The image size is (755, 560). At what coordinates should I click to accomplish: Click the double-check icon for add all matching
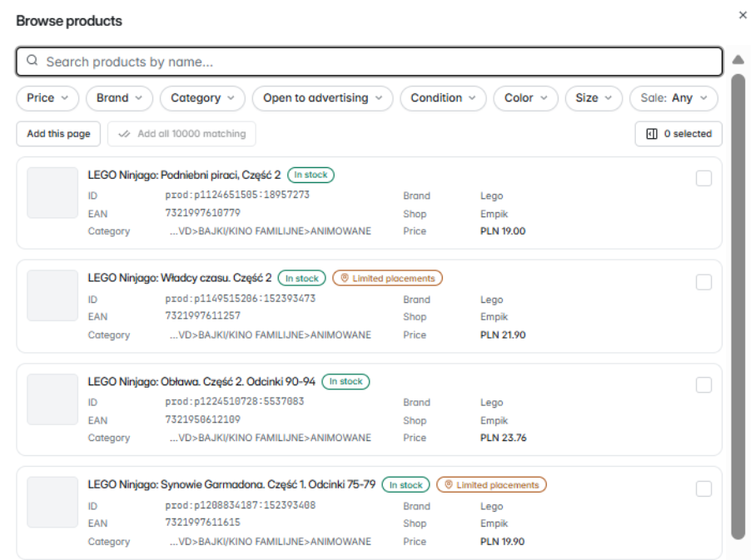124,134
